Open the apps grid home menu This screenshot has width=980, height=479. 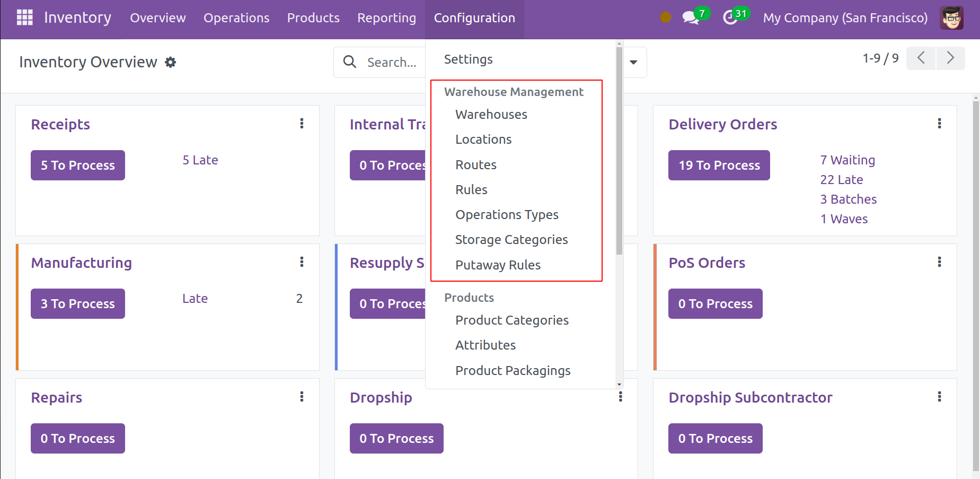[24, 18]
